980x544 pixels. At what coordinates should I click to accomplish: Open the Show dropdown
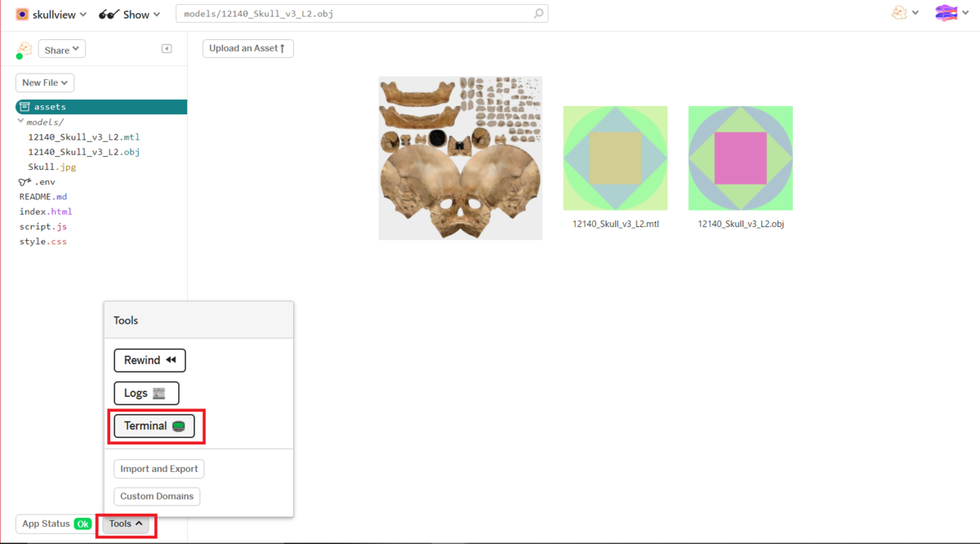136,13
